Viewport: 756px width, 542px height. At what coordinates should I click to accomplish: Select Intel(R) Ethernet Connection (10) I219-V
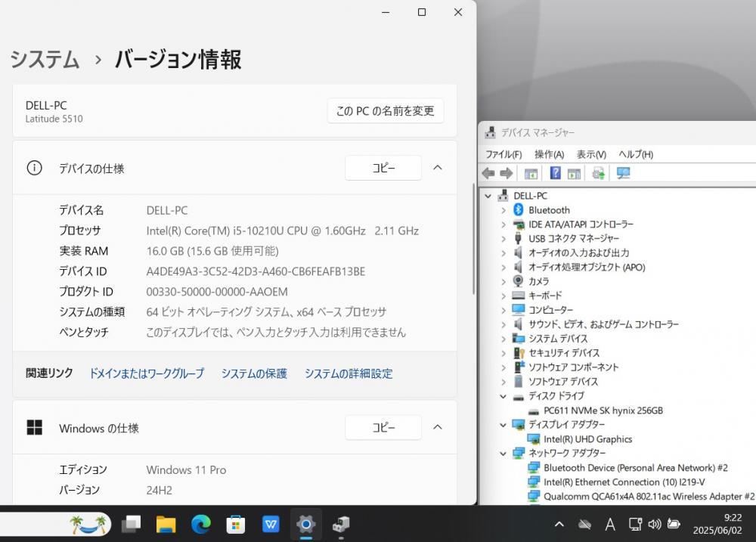pos(624,482)
